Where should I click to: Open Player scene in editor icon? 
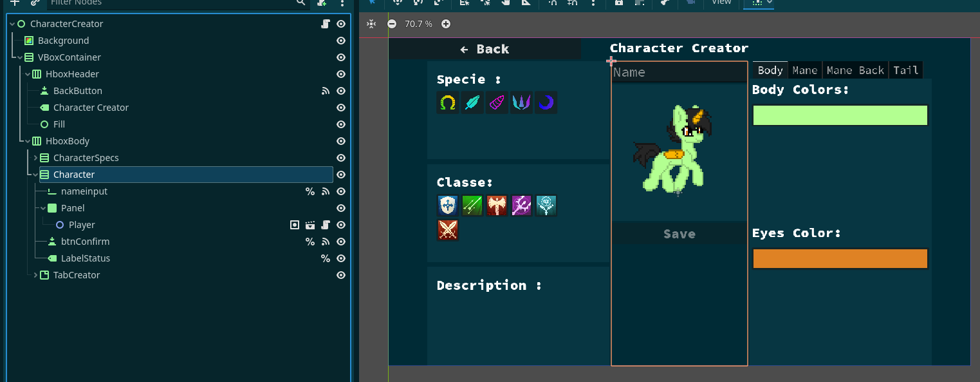310,225
